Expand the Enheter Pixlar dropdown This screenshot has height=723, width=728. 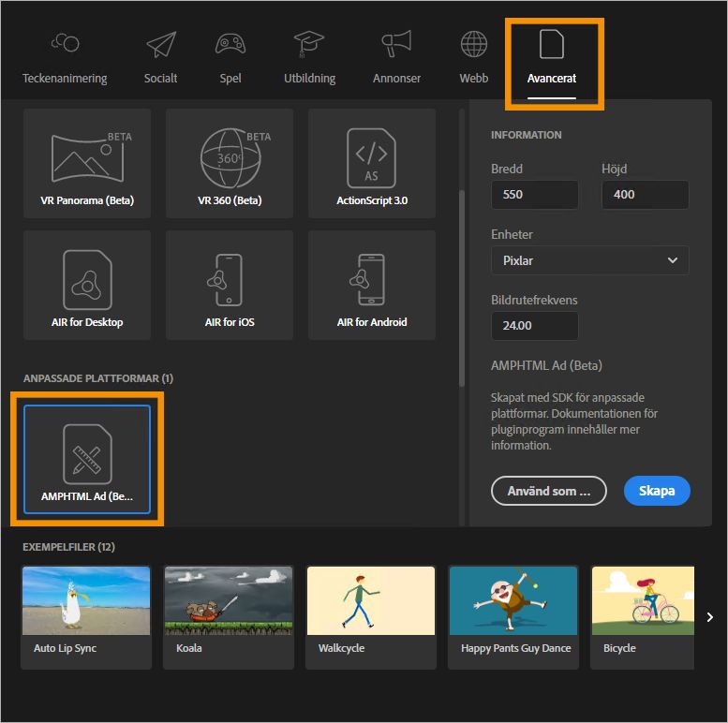coord(589,260)
